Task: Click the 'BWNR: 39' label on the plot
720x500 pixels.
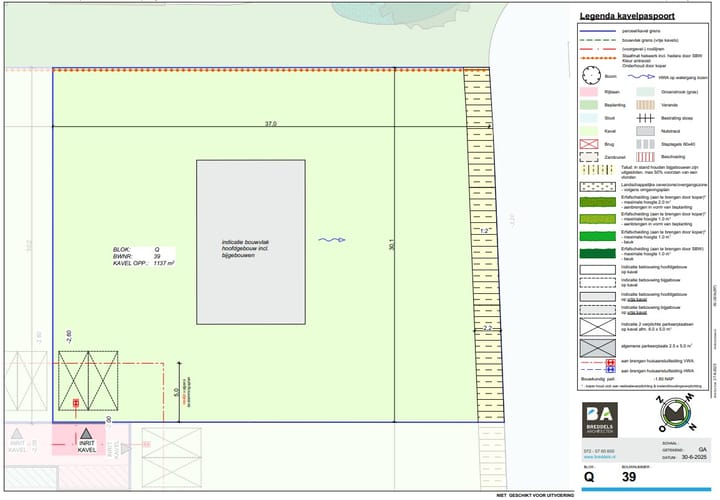Action: tap(137, 257)
